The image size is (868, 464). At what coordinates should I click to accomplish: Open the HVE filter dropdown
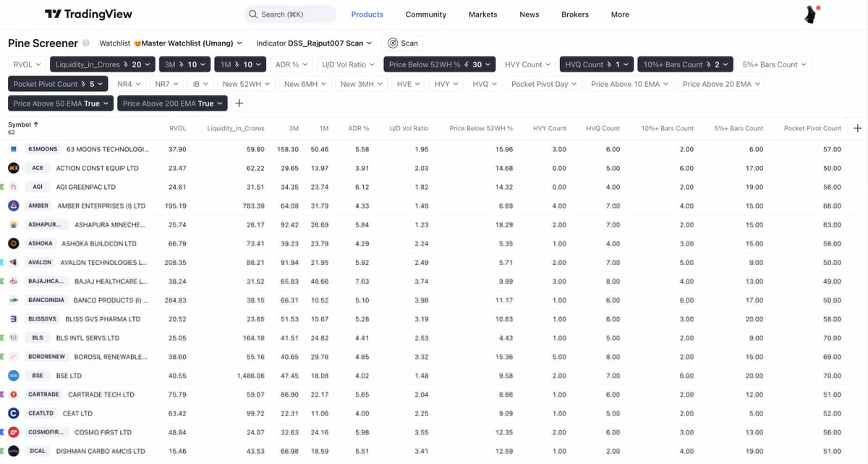click(x=408, y=84)
